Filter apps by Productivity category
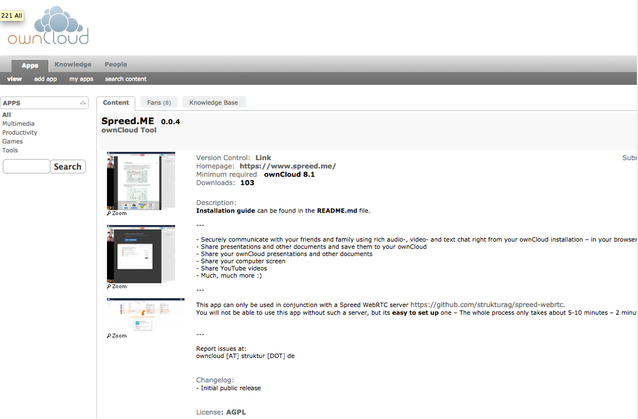 [20, 133]
